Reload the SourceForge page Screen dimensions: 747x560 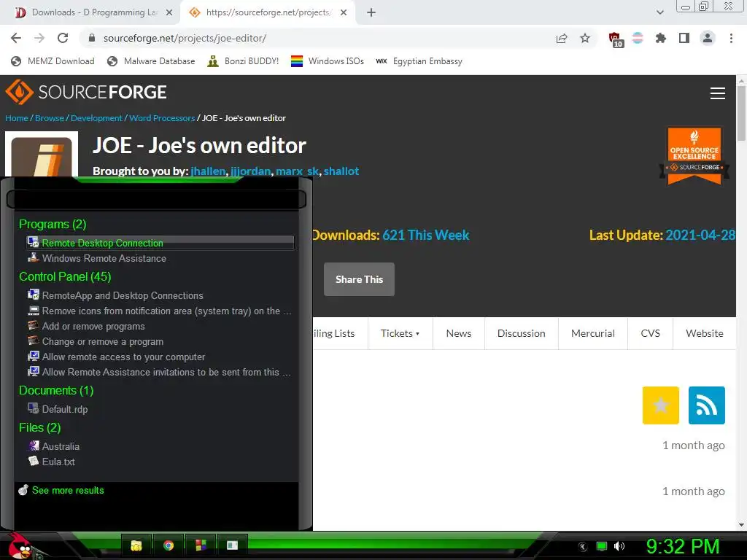63,38
